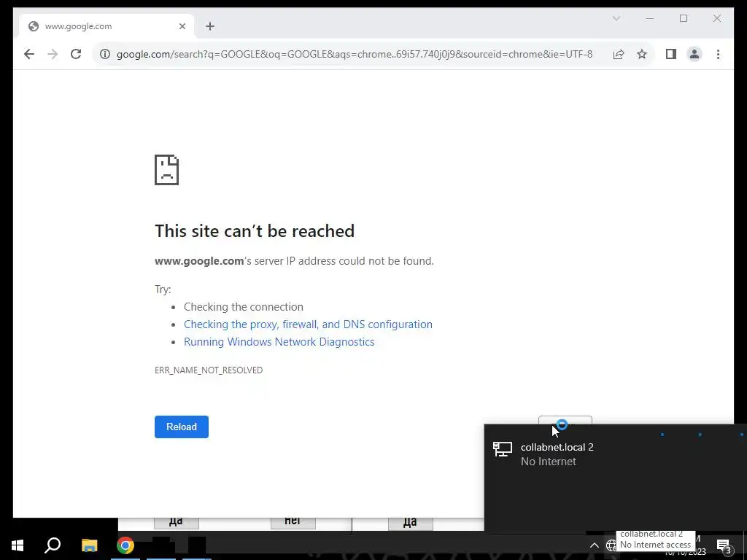This screenshot has height=560, width=747.
Task: Click the forward navigation arrow
Action: (53, 54)
